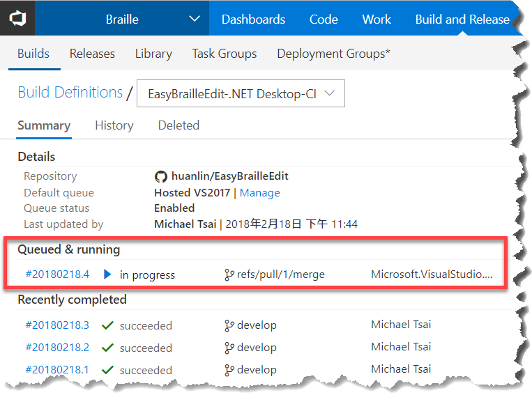Click the Manage queue link
532x395 pixels.
(260, 192)
